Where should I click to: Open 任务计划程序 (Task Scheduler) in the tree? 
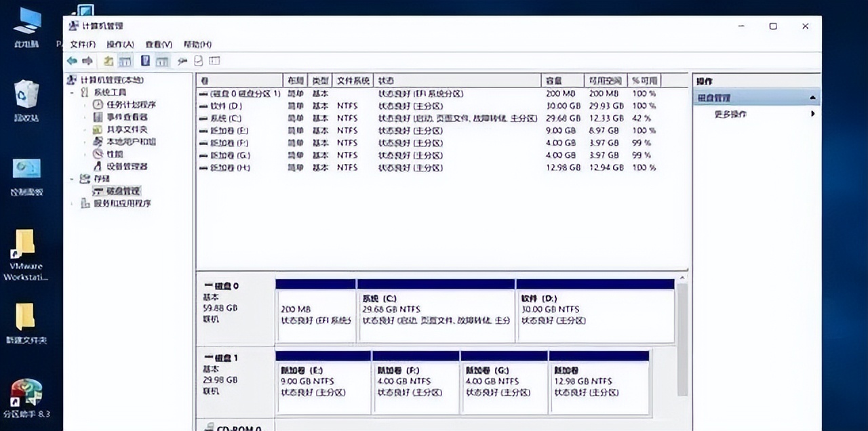[131, 104]
